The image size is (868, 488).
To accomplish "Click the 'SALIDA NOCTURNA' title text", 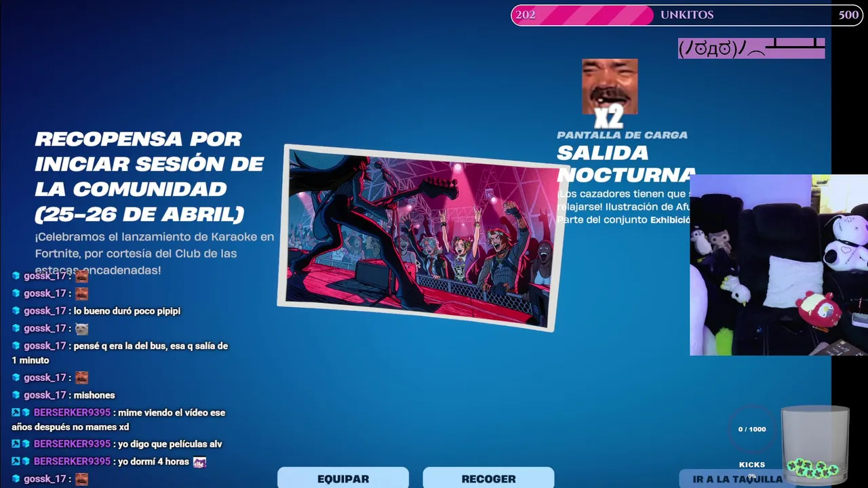I will pos(626,163).
